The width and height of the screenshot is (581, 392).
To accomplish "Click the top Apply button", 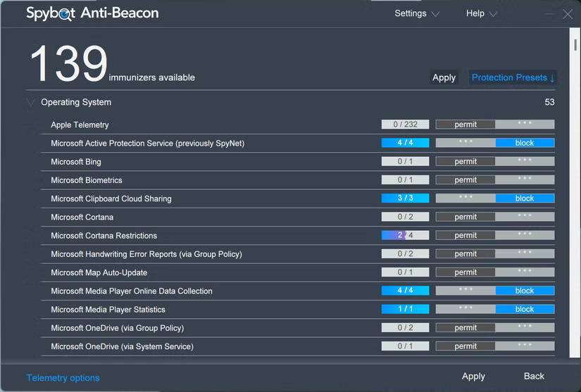I will 444,77.
